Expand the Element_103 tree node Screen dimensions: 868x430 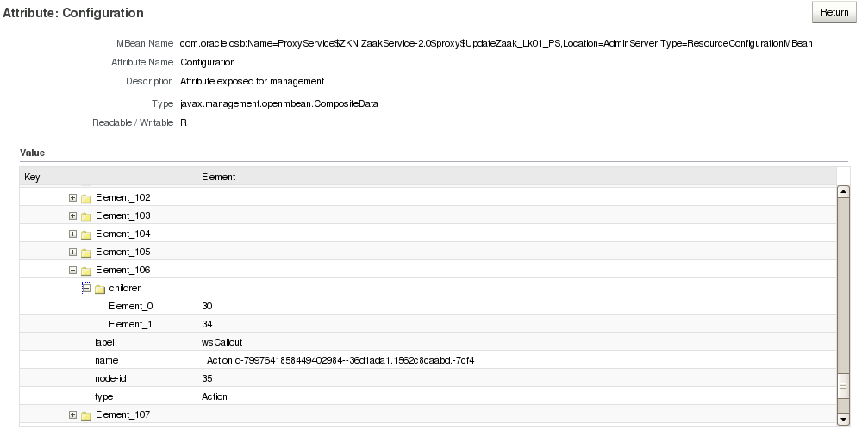click(73, 216)
